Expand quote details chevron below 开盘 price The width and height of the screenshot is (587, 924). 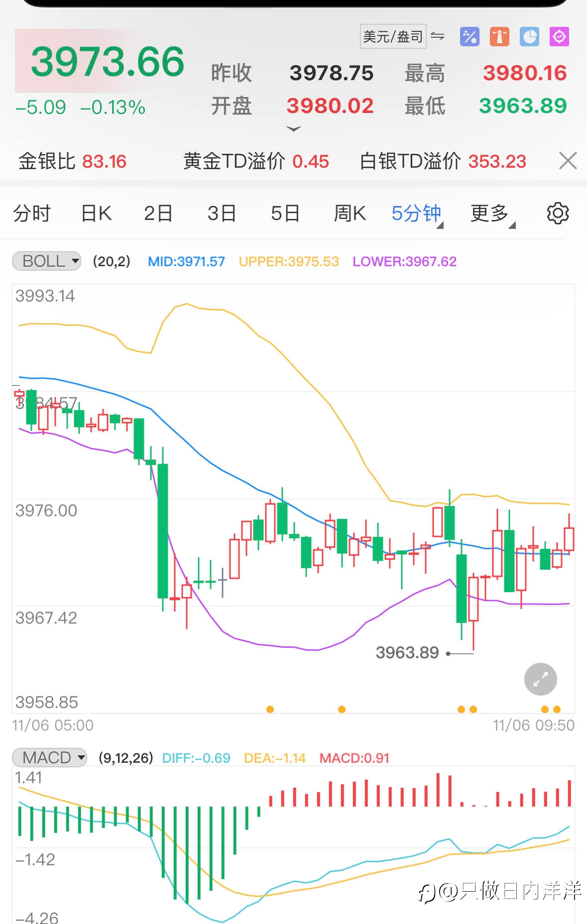pos(294,129)
